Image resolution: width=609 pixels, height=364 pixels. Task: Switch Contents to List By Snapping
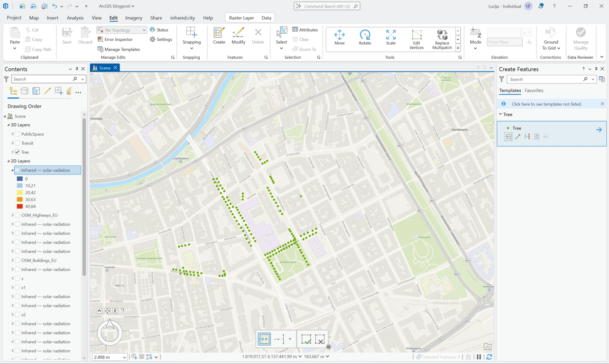coord(59,91)
